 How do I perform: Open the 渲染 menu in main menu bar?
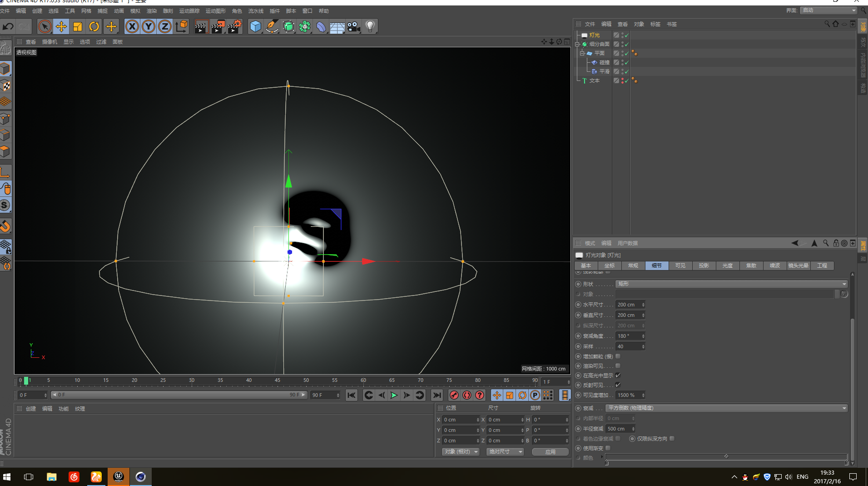[151, 11]
